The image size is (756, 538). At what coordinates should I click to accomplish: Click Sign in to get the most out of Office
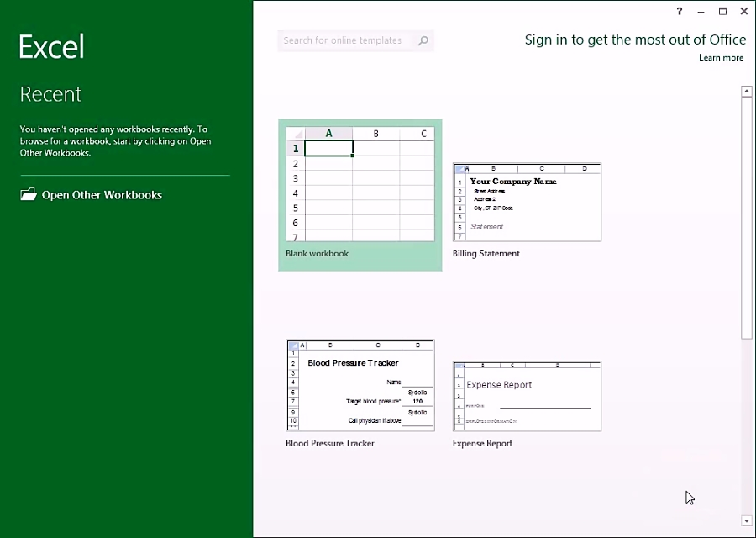pos(635,40)
